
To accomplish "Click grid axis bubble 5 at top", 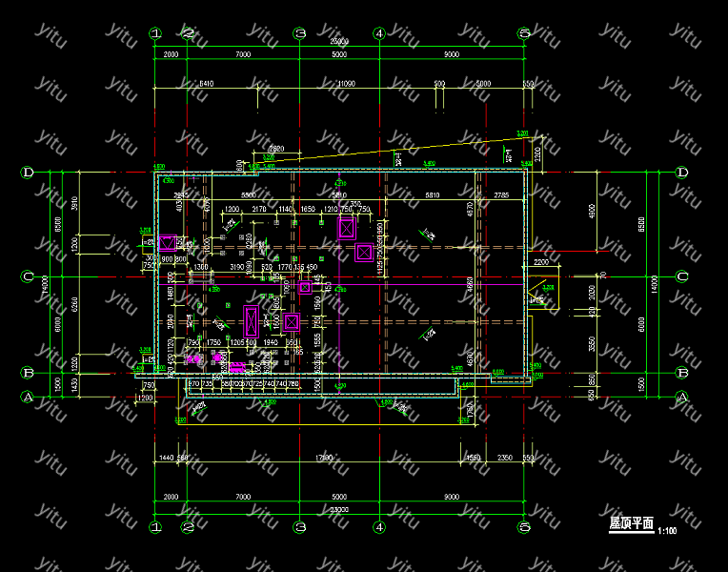I will tap(523, 34).
